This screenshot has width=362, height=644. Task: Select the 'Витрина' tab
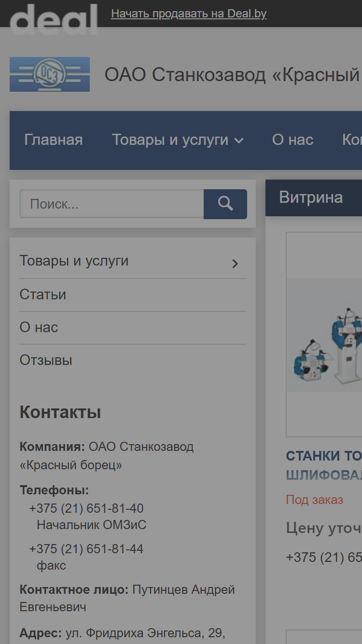click(x=311, y=197)
